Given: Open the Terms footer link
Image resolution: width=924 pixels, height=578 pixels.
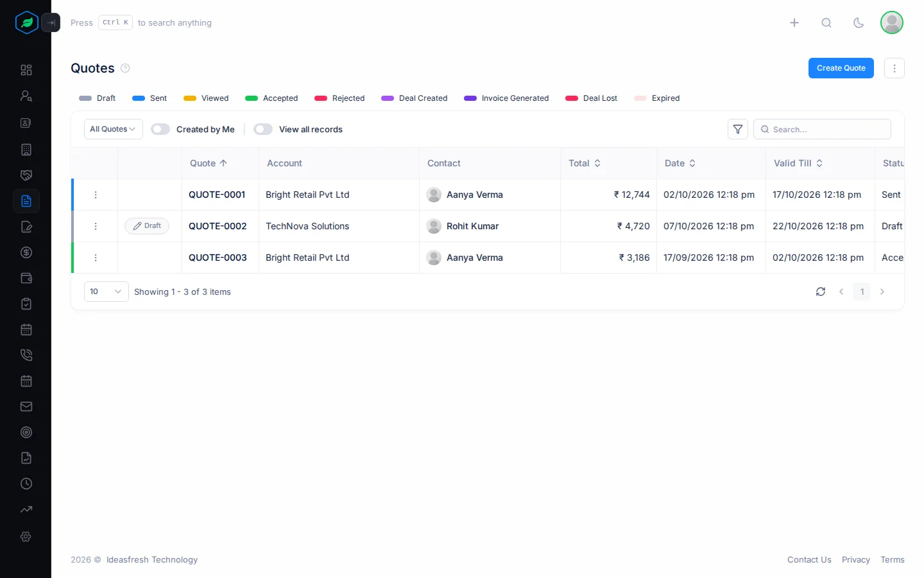Looking at the screenshot, I should tap(893, 560).
